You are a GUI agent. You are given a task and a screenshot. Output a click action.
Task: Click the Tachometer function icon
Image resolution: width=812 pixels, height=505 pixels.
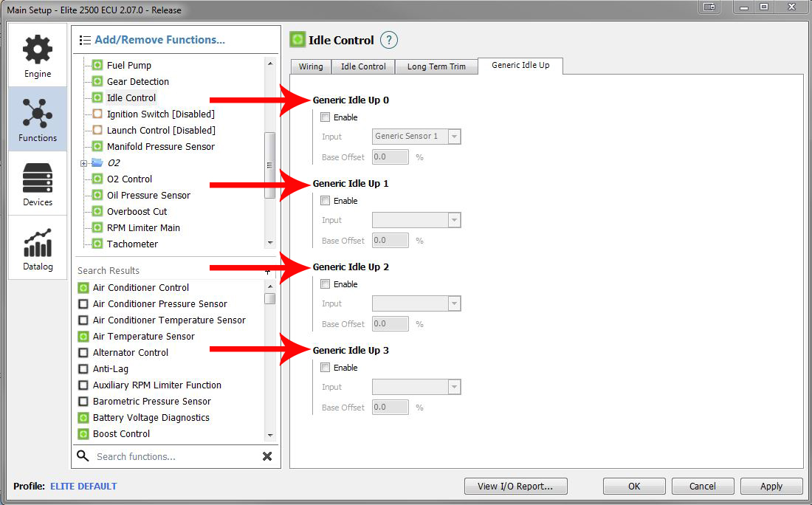[x=97, y=244]
